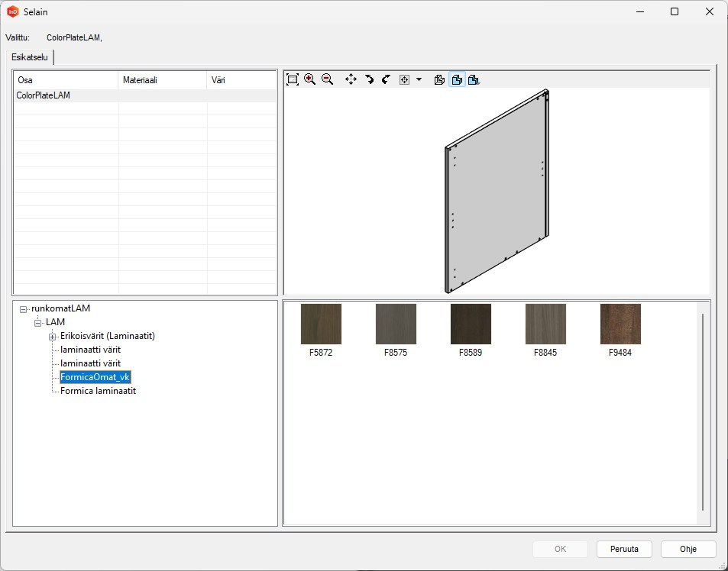The width and height of the screenshot is (728, 571).
Task: Click the zoom out magnifier
Action: click(x=327, y=79)
